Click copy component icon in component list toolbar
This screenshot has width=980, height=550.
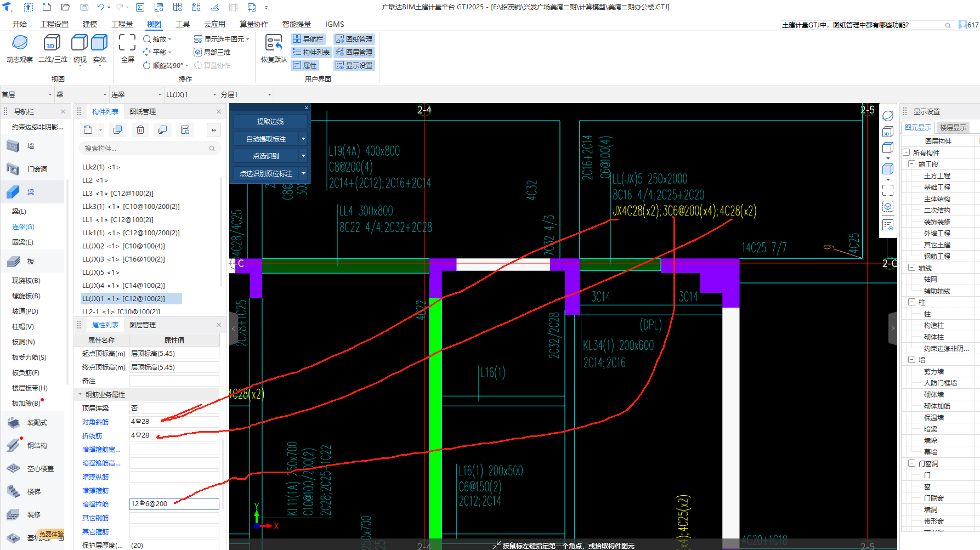(x=117, y=130)
